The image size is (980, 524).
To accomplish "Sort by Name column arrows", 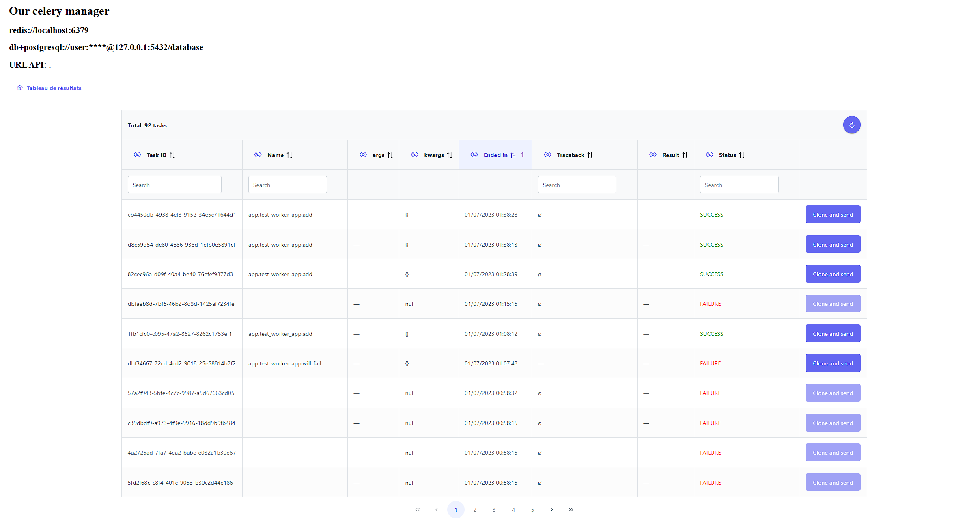I will coord(289,155).
